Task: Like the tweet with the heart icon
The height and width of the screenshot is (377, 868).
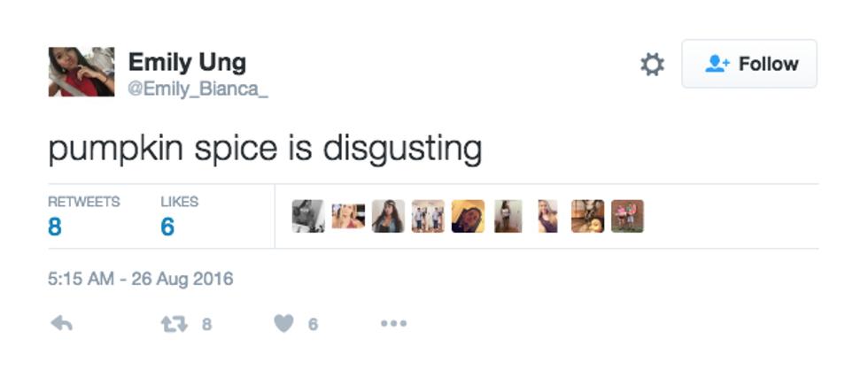Action: pos(283,325)
